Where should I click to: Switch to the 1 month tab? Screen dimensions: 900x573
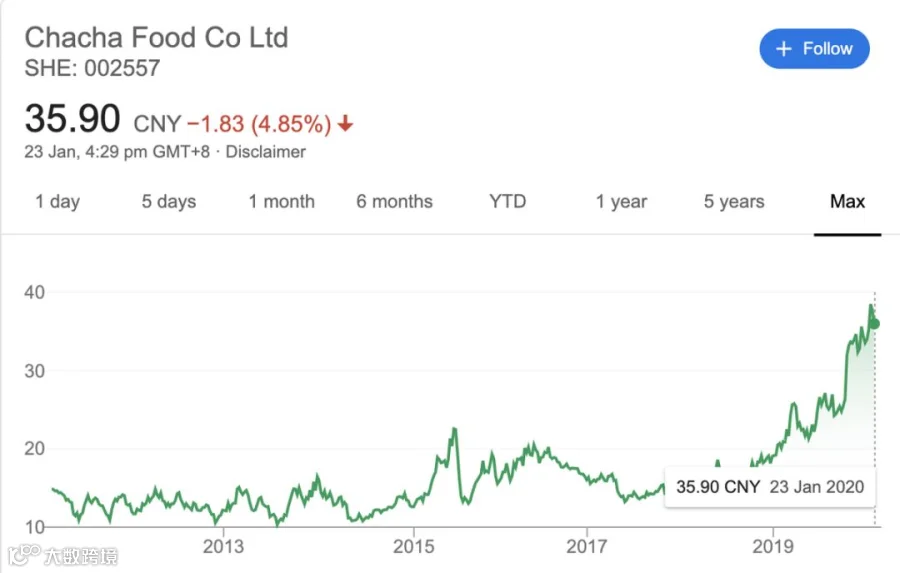(x=281, y=202)
